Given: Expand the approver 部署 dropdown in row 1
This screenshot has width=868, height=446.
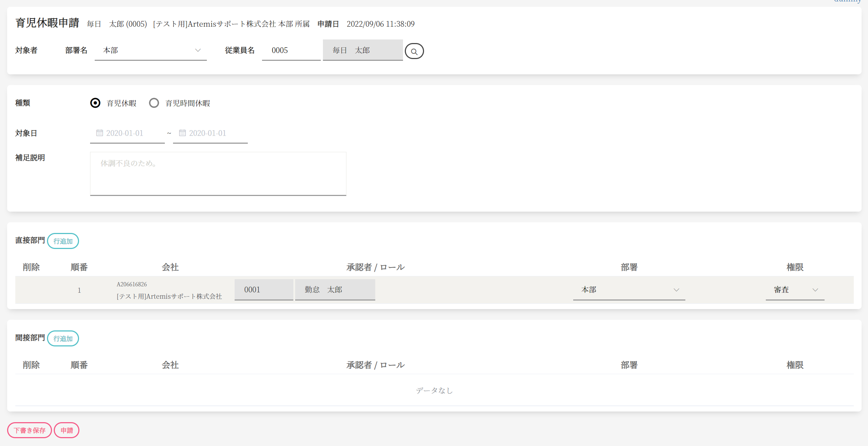Looking at the screenshot, I should point(629,290).
